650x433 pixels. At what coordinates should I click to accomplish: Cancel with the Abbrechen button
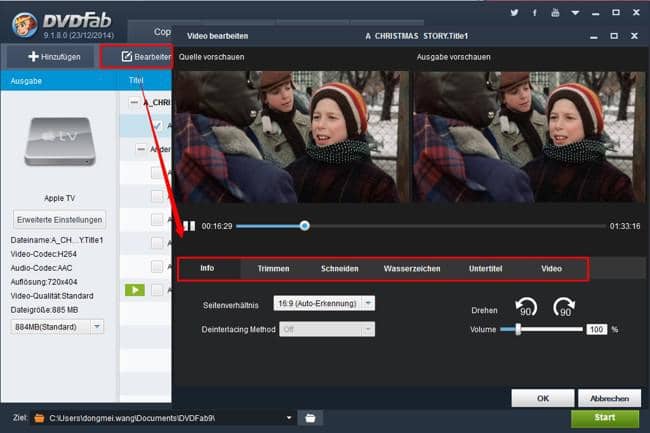click(609, 398)
